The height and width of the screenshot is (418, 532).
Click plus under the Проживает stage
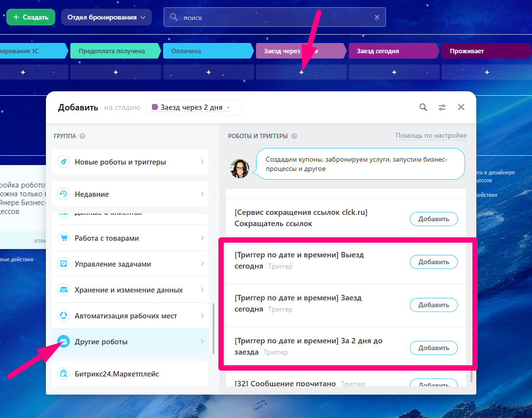[x=487, y=72]
